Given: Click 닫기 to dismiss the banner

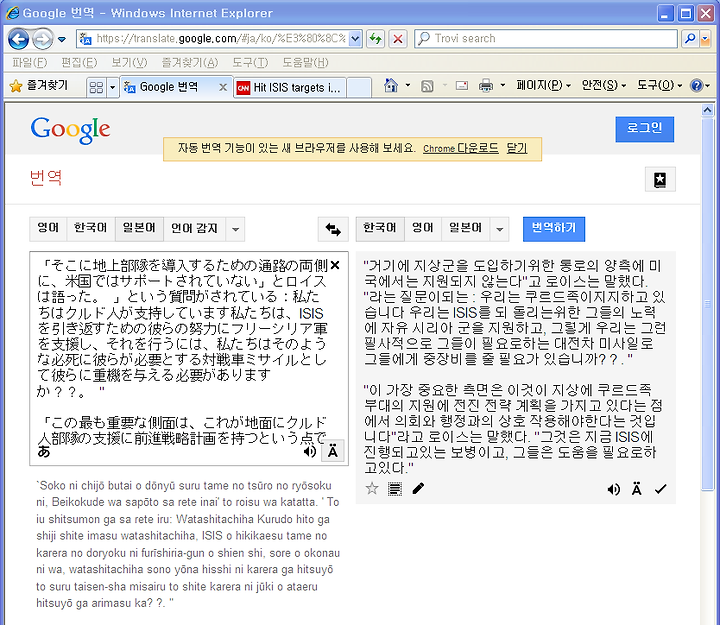Looking at the screenshot, I should click(517, 148).
